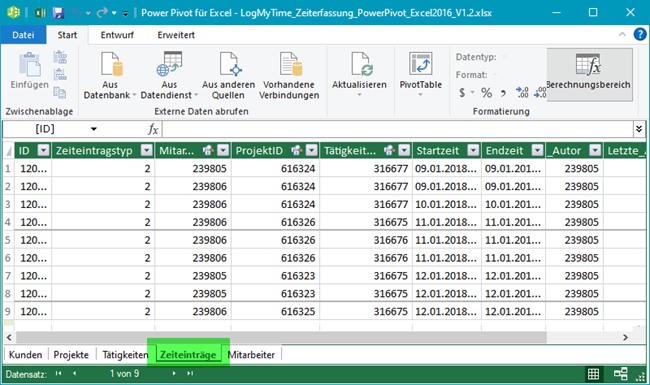Open Aus Datenbank import option
The height and width of the screenshot is (385, 650).
pyautogui.click(x=110, y=75)
